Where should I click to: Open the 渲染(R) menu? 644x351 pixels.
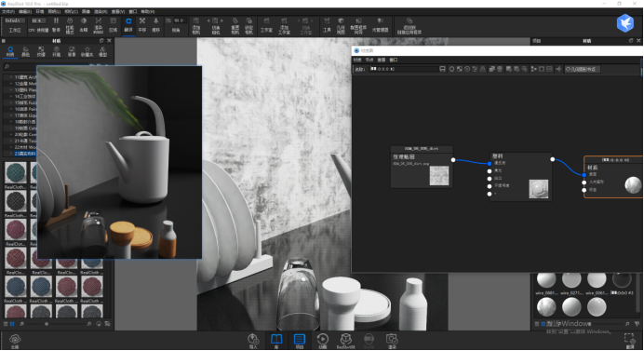click(x=101, y=11)
